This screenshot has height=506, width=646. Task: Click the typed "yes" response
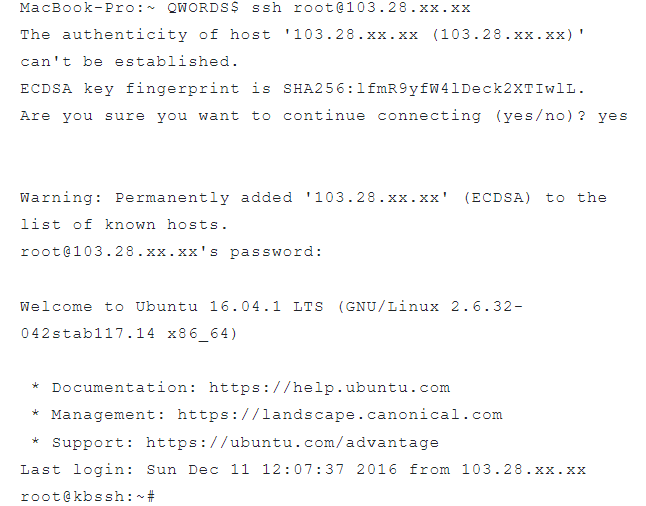pos(612,116)
